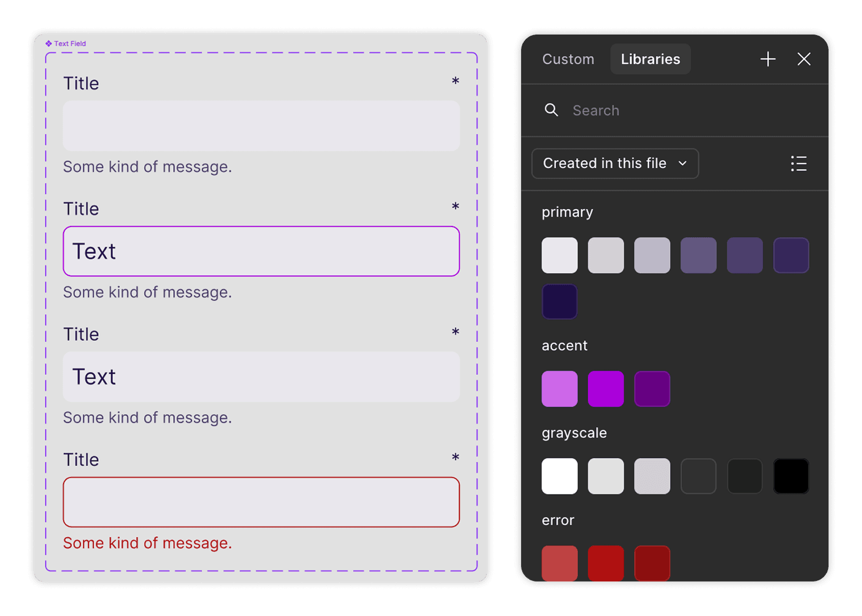Switch to the Custom tab
862x616 pixels.
pos(568,59)
